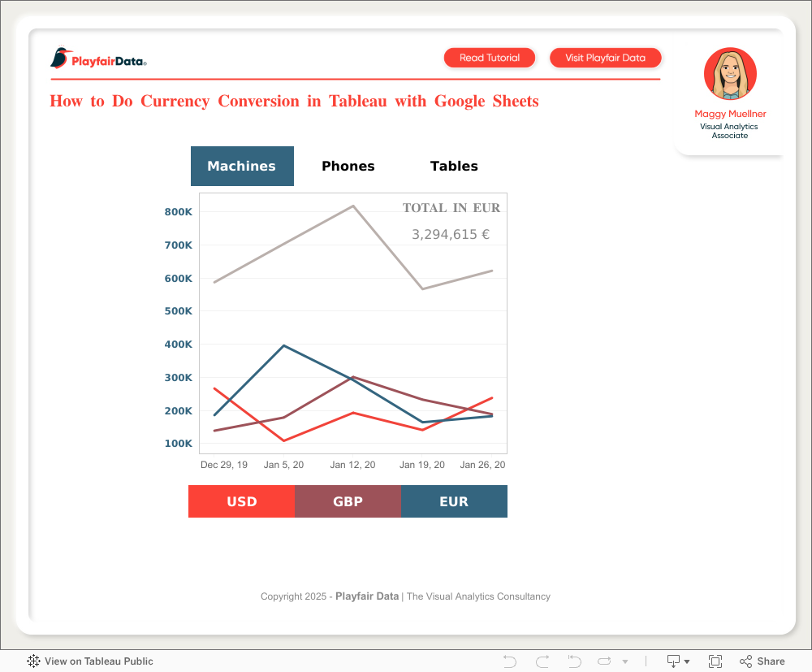Click the 800K axis label
The width and height of the screenshot is (812, 672).
click(178, 212)
